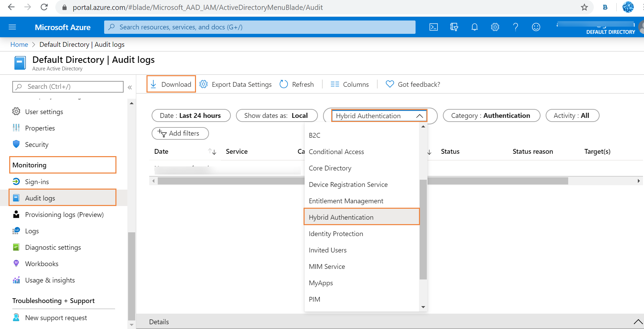This screenshot has width=644, height=329.
Task: Click Add filters button
Action: coord(180,133)
